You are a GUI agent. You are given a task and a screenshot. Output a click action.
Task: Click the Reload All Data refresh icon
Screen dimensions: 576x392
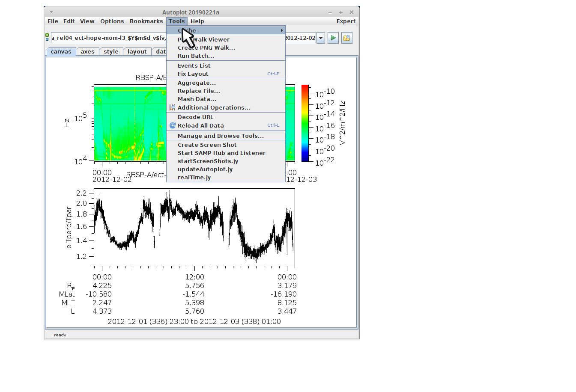(x=173, y=125)
